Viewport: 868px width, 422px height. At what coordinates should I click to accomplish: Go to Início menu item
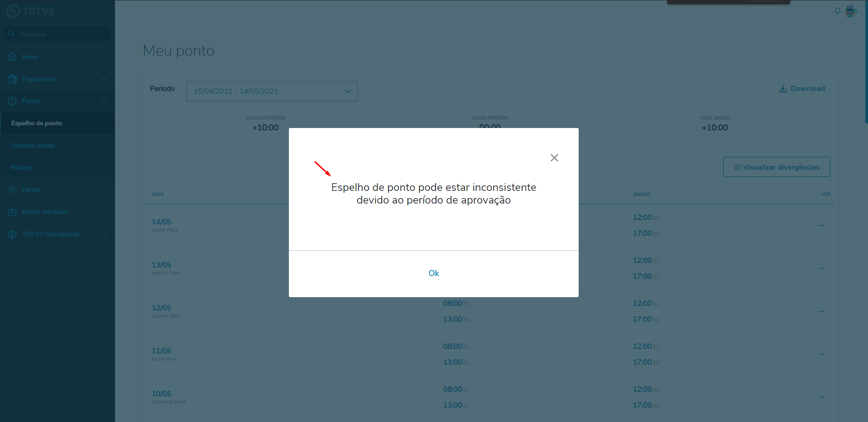click(x=30, y=57)
